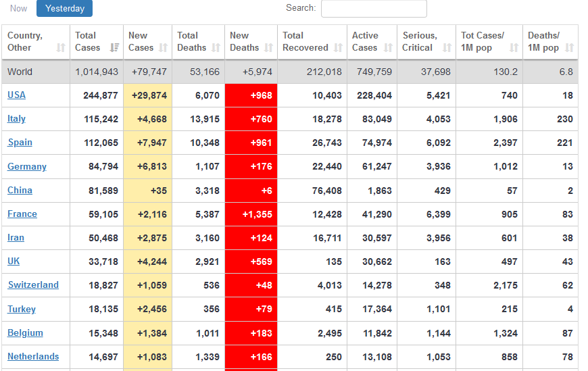Viewport: 588px width, 371px height.
Task: Follow the Spain link
Action: tap(20, 143)
